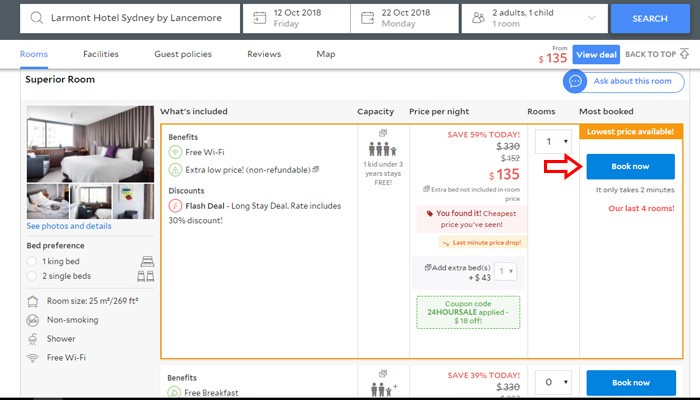This screenshot has height=400, width=700.
Task: Click the Free Wi-Fi benefit icon
Action: [x=175, y=153]
